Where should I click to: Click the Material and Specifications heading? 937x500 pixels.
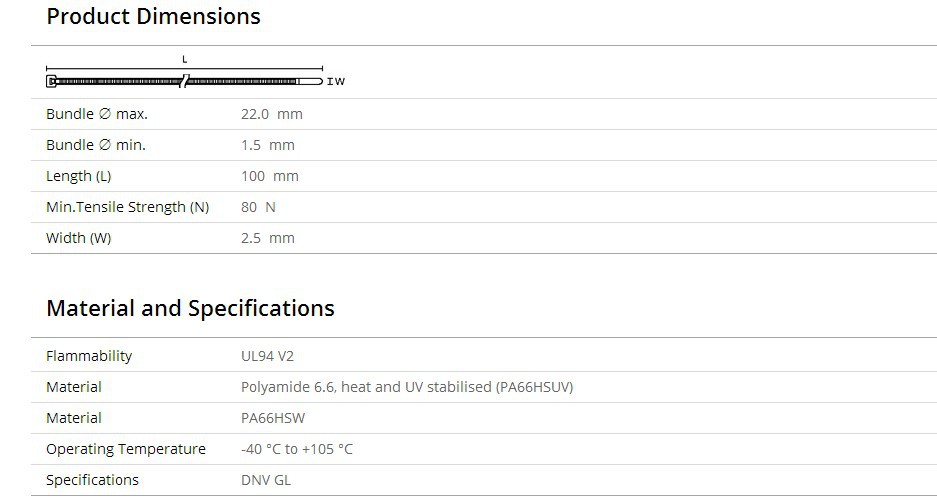point(190,308)
